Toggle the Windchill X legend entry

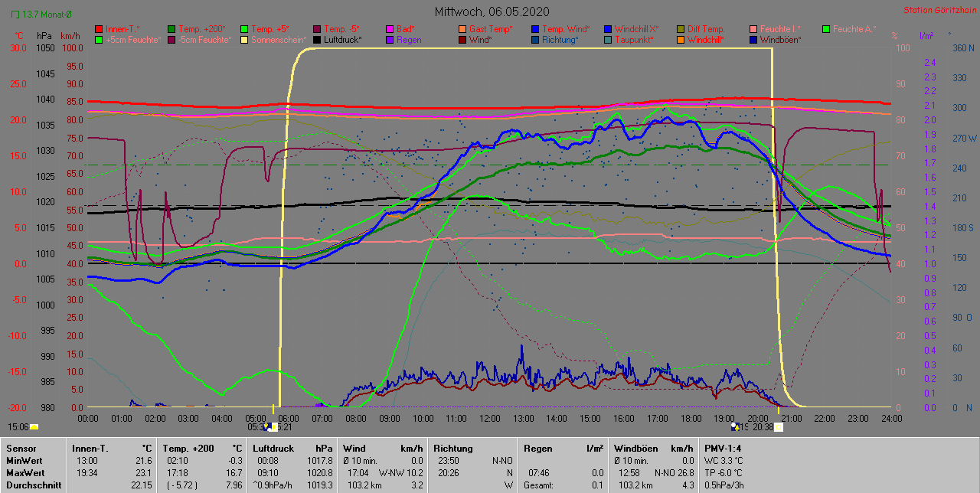click(x=632, y=28)
